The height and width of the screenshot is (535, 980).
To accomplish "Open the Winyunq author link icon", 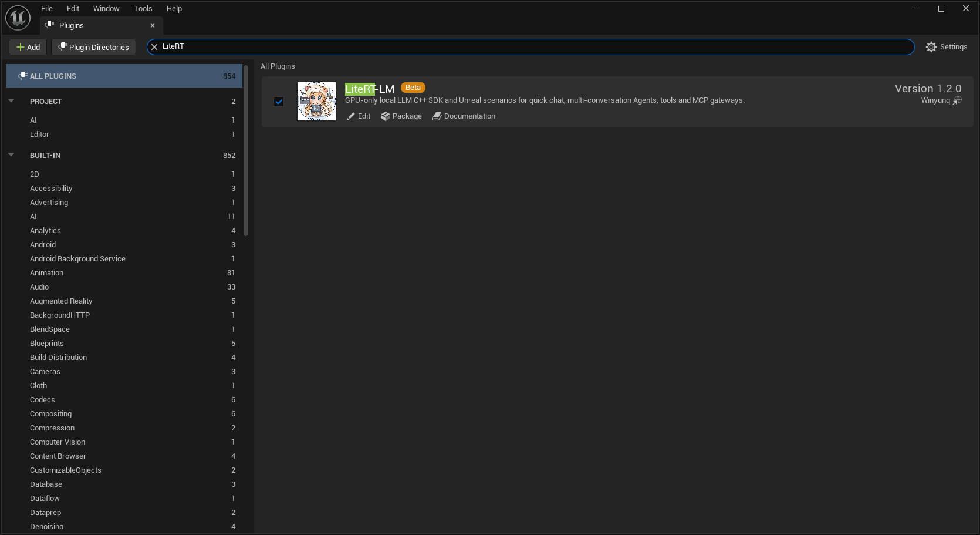I will click(x=957, y=100).
